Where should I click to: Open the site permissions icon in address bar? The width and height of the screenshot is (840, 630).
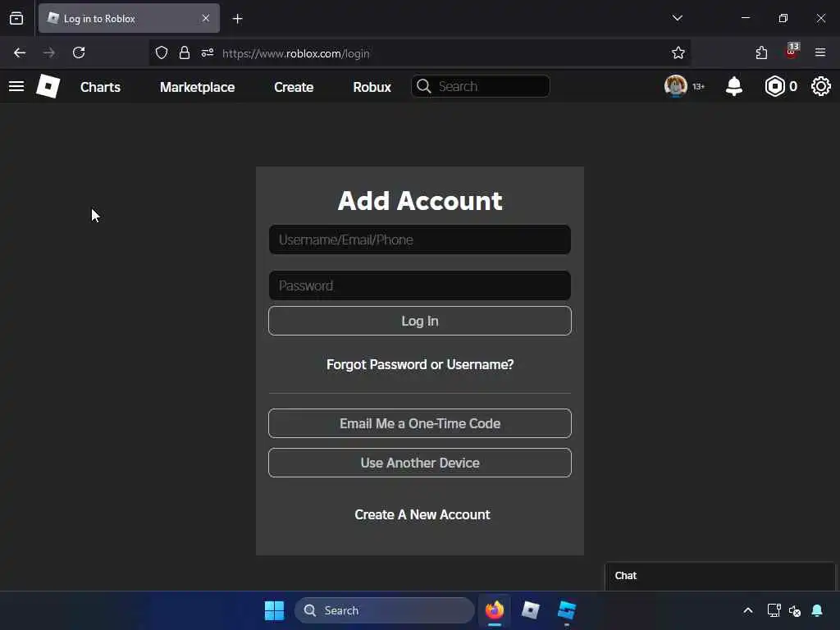click(x=208, y=52)
